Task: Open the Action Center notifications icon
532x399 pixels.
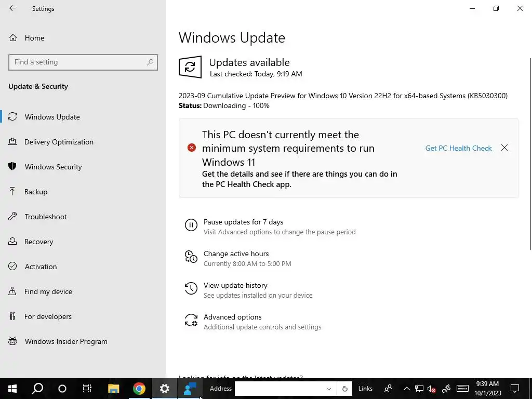Action: (515, 389)
